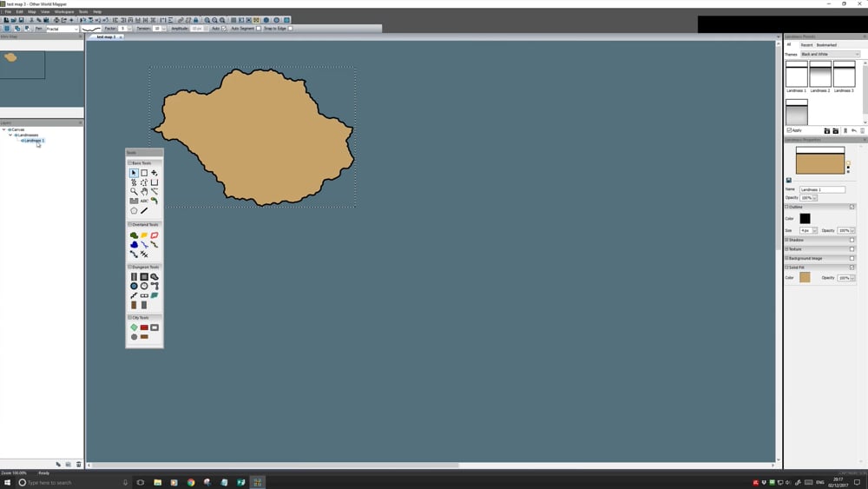Viewport: 868px width, 489px height.
Task: Select the railroad track tool in Overland Tools
Action: (144, 254)
